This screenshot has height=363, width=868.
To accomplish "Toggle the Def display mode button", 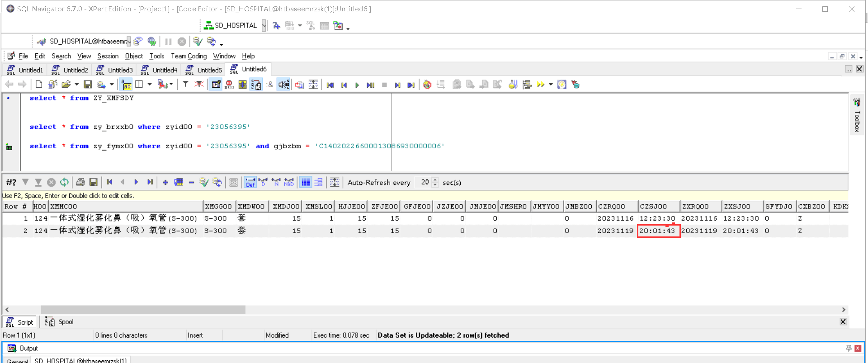I will point(250,182).
